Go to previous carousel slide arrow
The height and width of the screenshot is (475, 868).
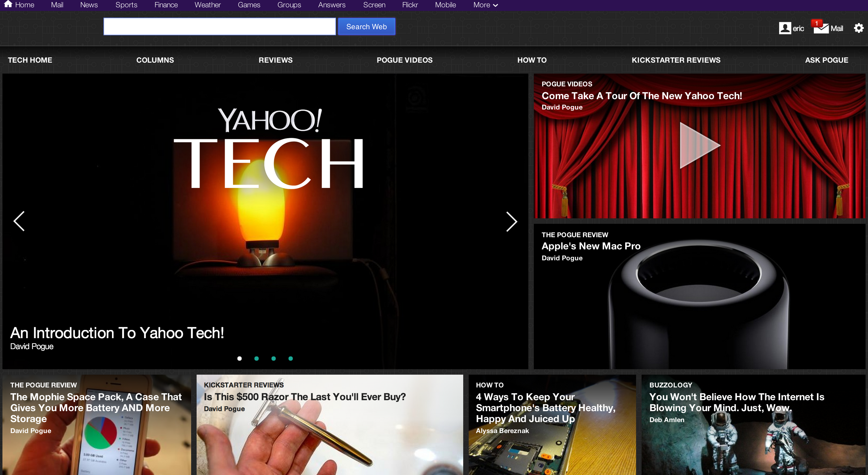19,221
